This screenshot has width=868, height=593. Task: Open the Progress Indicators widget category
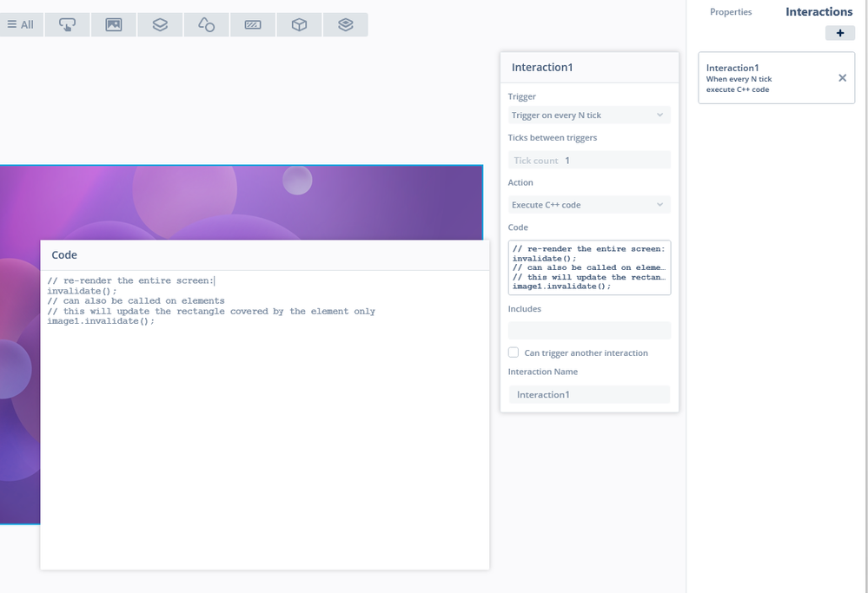tap(253, 25)
